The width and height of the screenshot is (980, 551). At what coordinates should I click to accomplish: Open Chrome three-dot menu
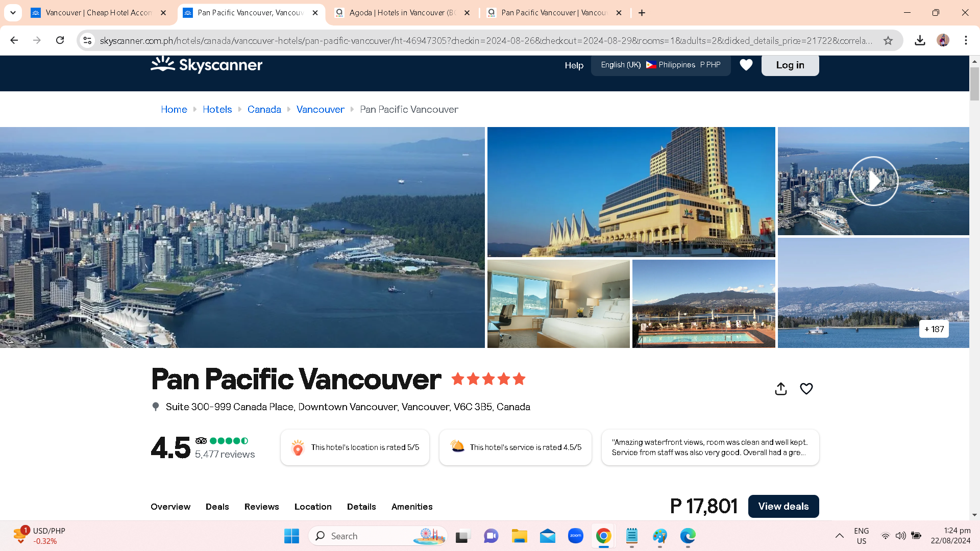966,40
